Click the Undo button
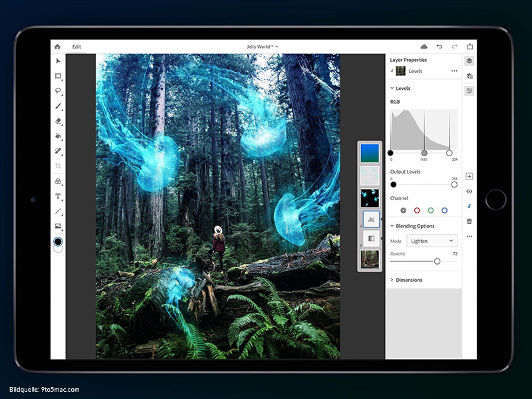The width and height of the screenshot is (532, 399). coord(439,46)
